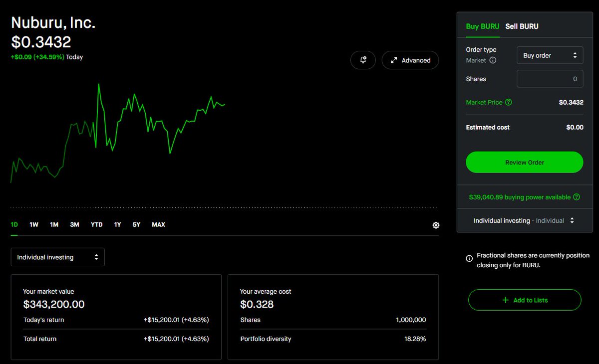The width and height of the screenshot is (599, 364).
Task: Click the +$0.09 (+34.59%) daily change
Action: [x=37, y=57]
